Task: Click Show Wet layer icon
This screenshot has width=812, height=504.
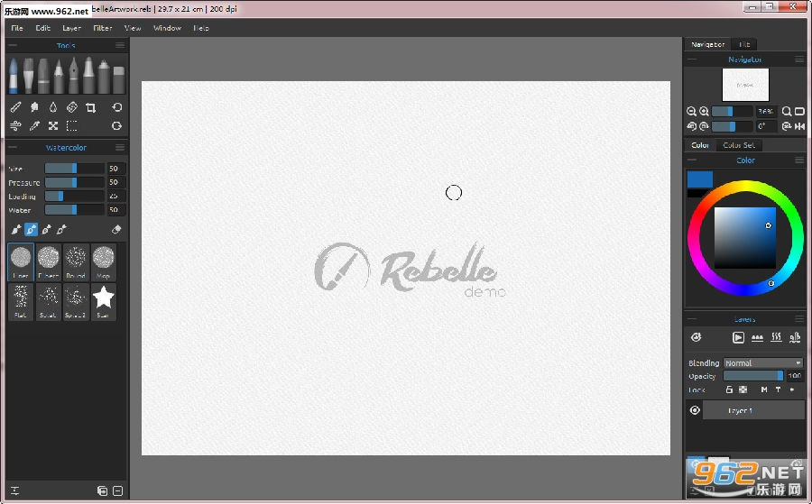Action: coord(696,337)
